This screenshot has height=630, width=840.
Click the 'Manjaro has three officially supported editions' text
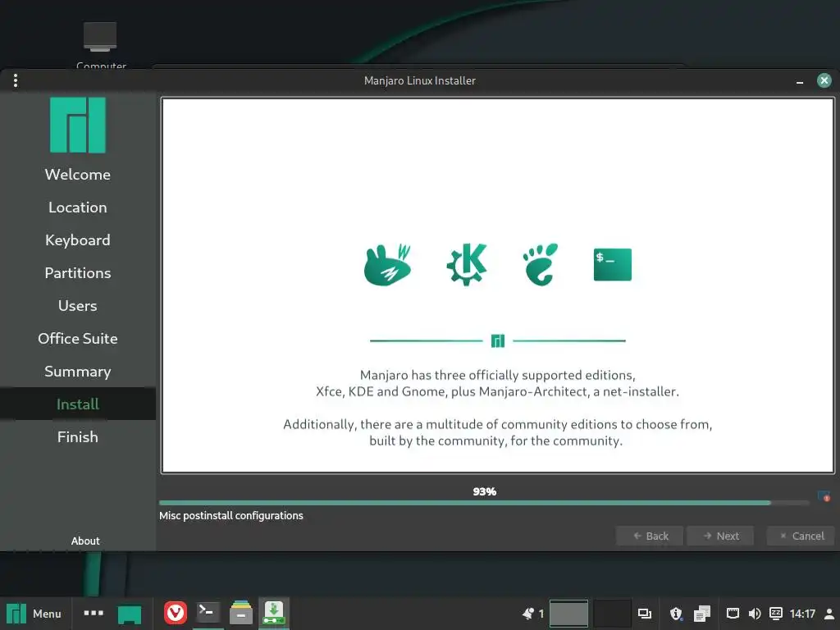(497, 375)
